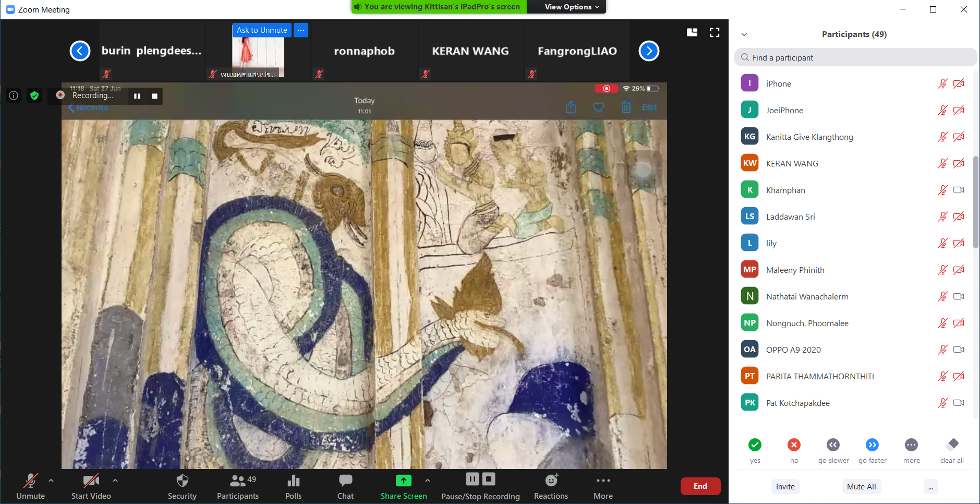Viewport: 980px width, 504px height.
Task: Click the viewing Kittisan's iPadPro's screen banner
Action: [439, 7]
